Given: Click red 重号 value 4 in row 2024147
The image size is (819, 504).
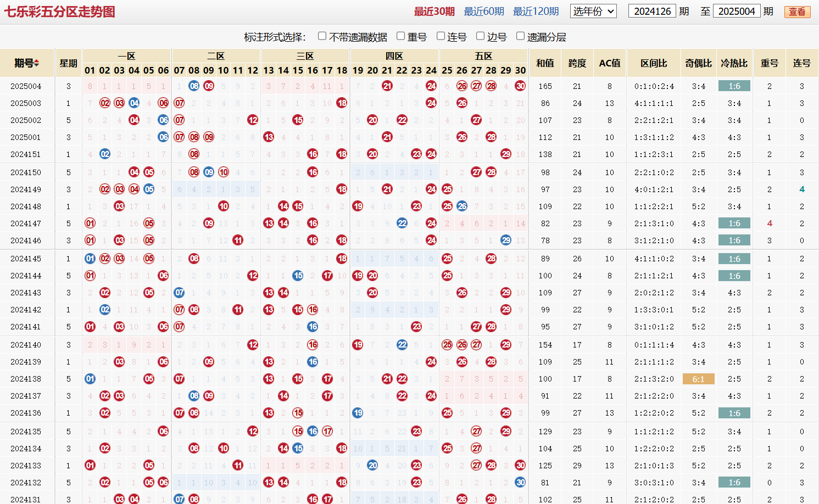Looking at the screenshot, I should coord(770,223).
